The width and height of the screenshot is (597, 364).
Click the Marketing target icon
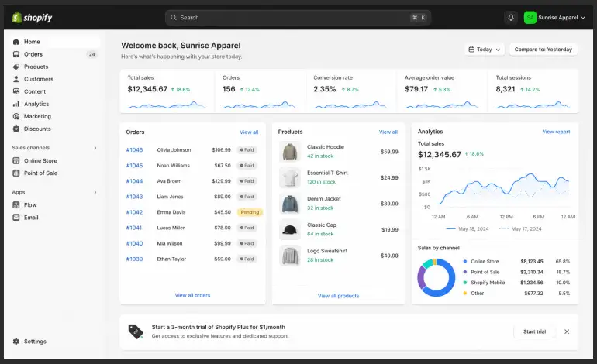(x=16, y=116)
